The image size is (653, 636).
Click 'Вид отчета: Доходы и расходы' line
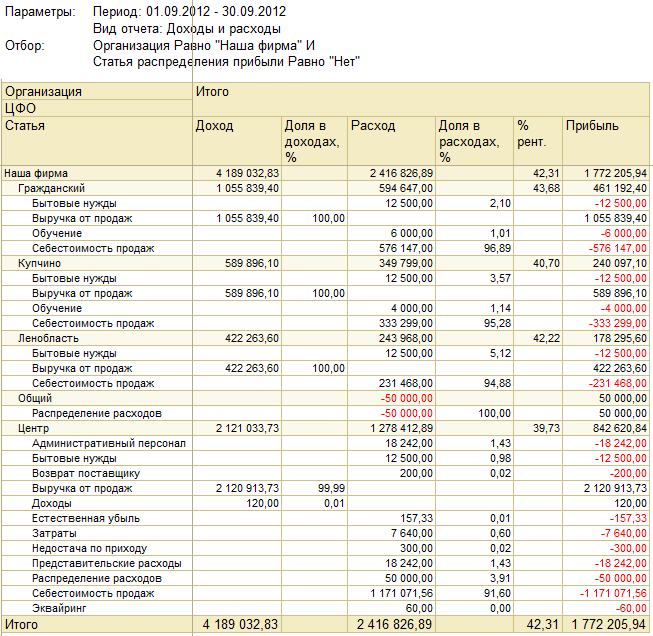(x=187, y=29)
